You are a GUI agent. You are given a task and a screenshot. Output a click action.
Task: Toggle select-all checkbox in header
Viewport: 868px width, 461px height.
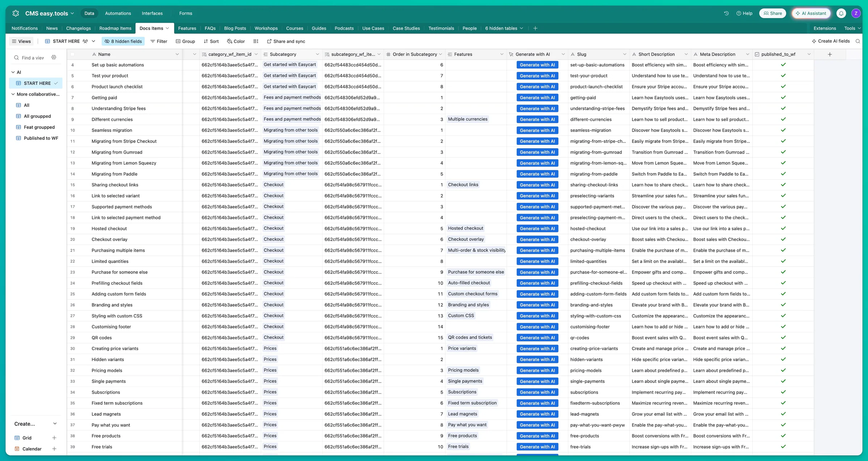click(x=73, y=54)
